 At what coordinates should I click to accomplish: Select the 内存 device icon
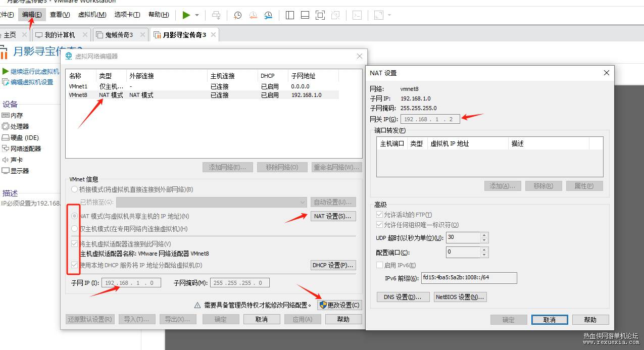(x=6, y=115)
